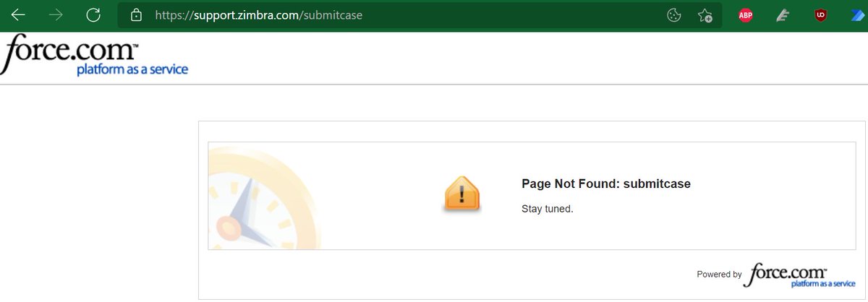The image size is (868, 302).
Task: Select the 'Page Not Found: submitcase' heading
Action: pos(606,184)
